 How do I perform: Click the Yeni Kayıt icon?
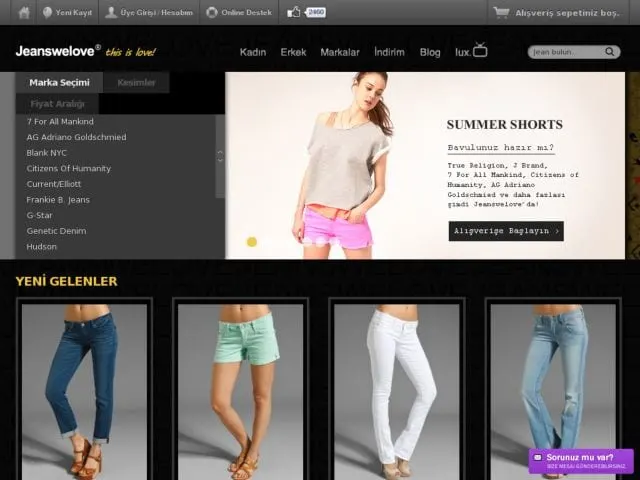[47, 13]
